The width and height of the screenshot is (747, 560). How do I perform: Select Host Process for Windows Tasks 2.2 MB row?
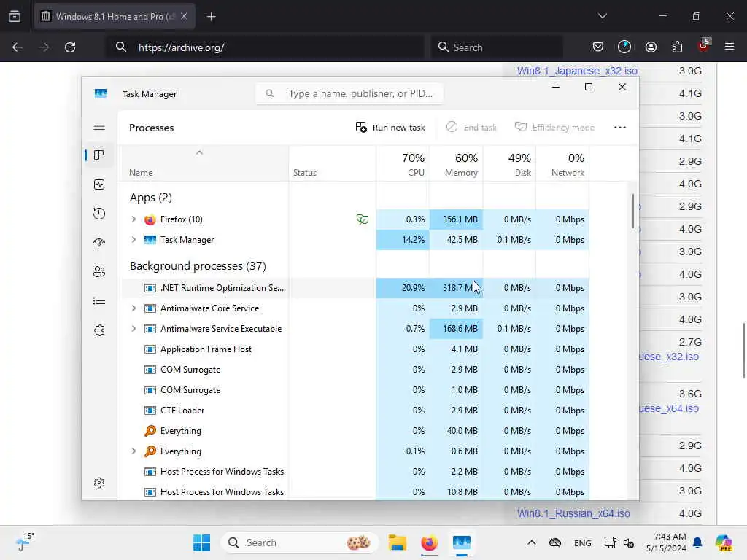(355, 472)
